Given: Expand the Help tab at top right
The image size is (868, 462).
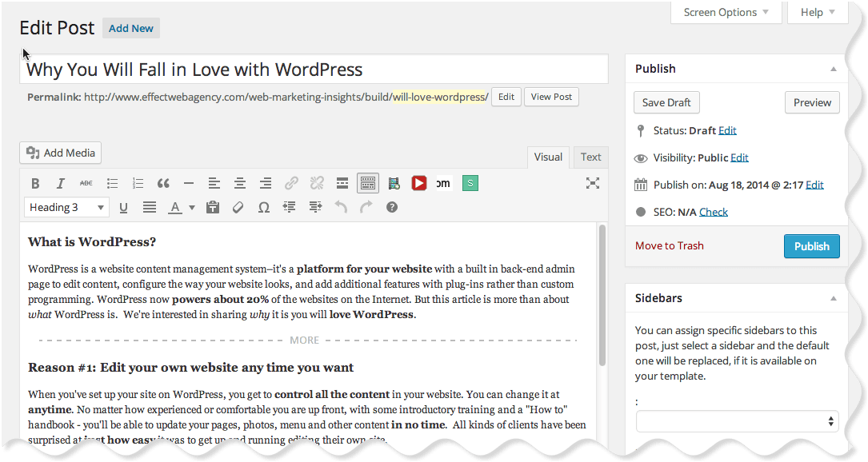Looking at the screenshot, I should pos(818,12).
